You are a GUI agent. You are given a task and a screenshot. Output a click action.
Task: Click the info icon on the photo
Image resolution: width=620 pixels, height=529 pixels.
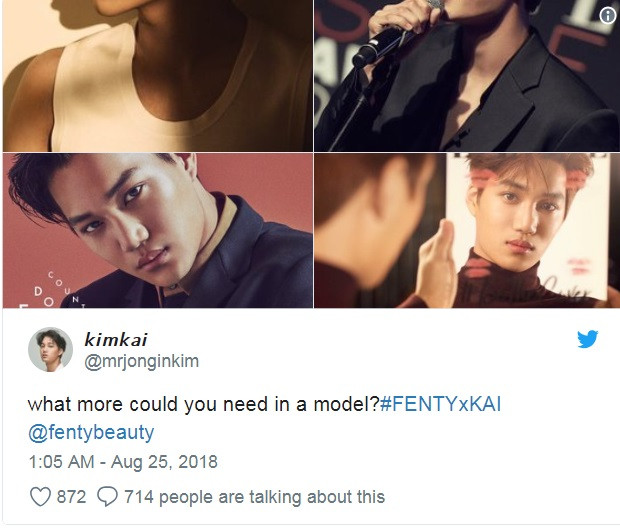(607, 15)
